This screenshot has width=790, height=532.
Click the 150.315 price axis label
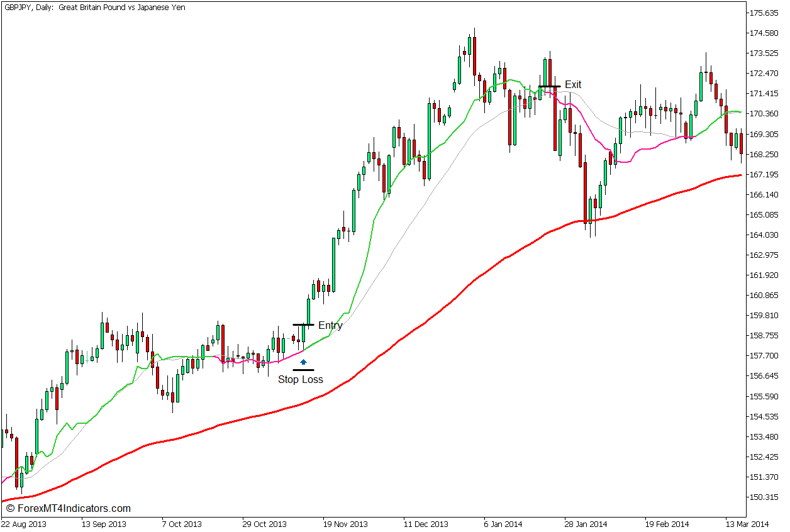click(x=762, y=497)
